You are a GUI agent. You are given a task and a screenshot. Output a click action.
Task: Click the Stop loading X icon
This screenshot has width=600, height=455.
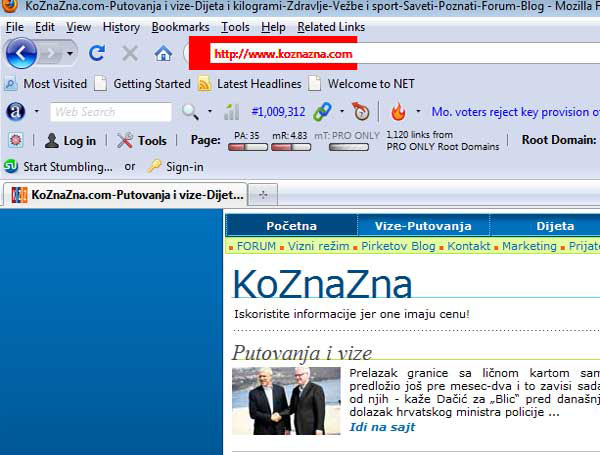point(130,53)
